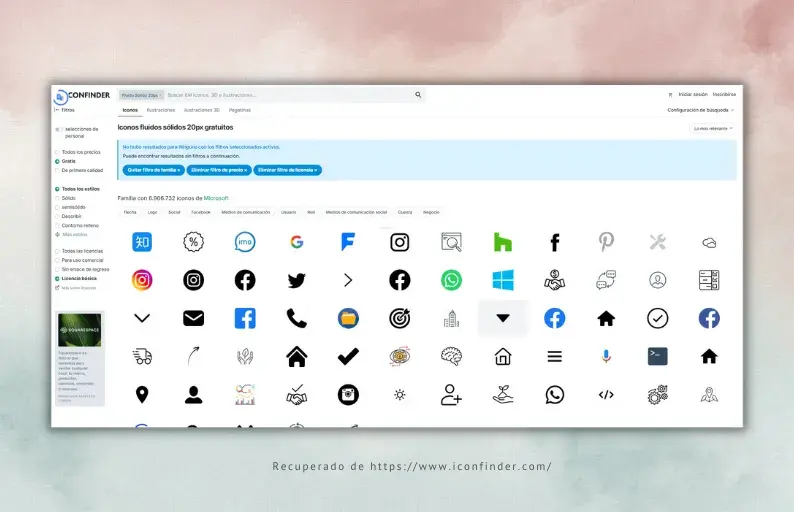Toggle selecciones de personal checkbox
The width and height of the screenshot is (794, 512).
point(58,130)
